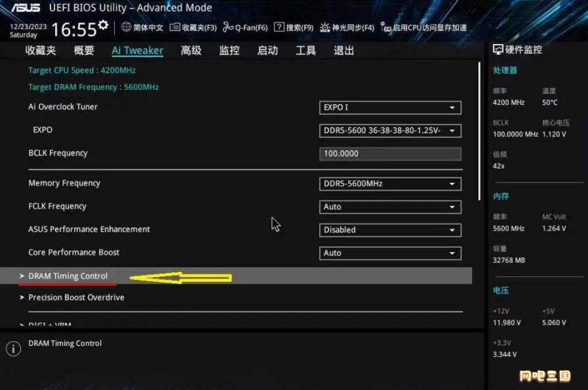Click the 硬件监控 panel title
This screenshot has height=390, width=588.
[524, 49]
